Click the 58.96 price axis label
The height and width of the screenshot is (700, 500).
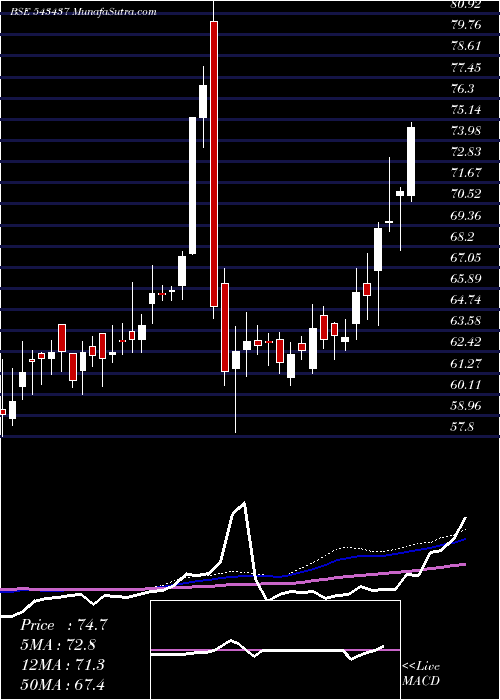(x=468, y=405)
